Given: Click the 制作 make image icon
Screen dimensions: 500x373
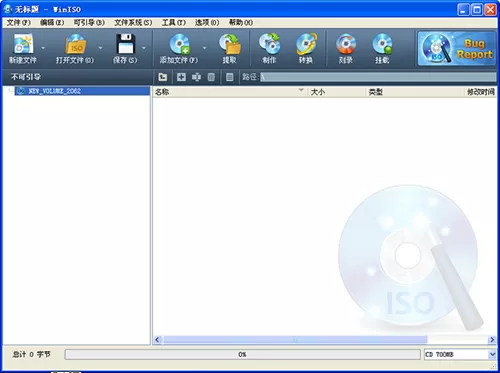Looking at the screenshot, I should (269, 44).
